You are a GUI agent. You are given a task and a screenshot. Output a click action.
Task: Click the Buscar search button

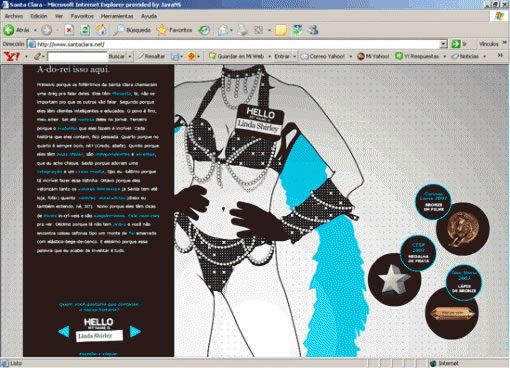117,56
